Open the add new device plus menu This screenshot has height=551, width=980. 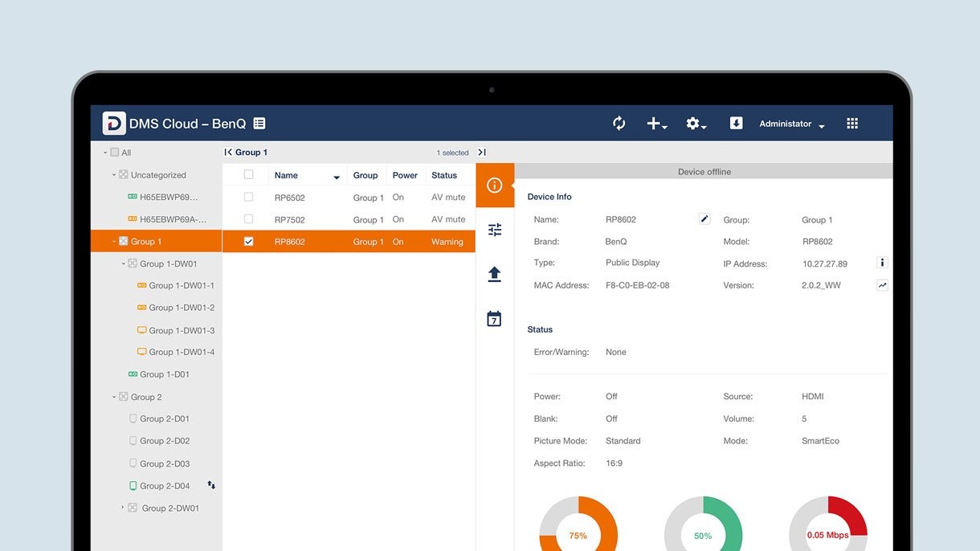coord(655,124)
